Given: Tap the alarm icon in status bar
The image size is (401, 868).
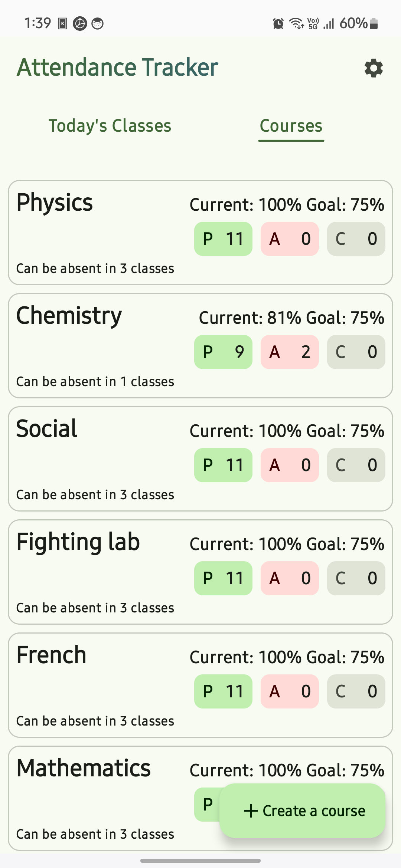Looking at the screenshot, I should coord(278,24).
